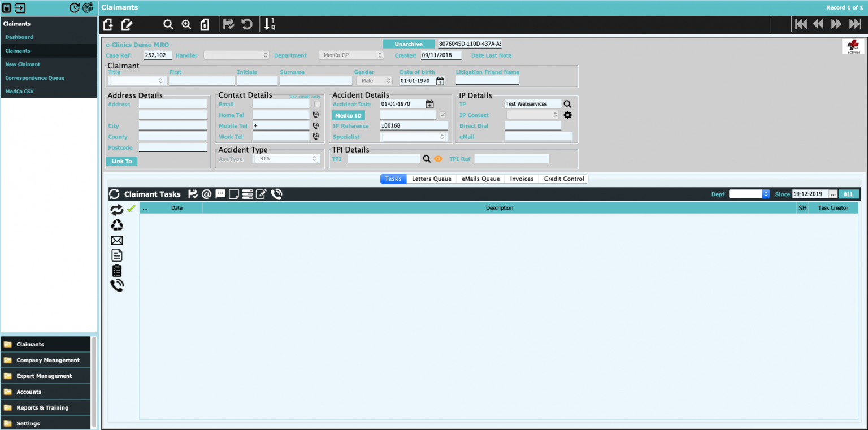Click the fingerprint icon in the top-left header
868x430 pixels.
click(87, 8)
